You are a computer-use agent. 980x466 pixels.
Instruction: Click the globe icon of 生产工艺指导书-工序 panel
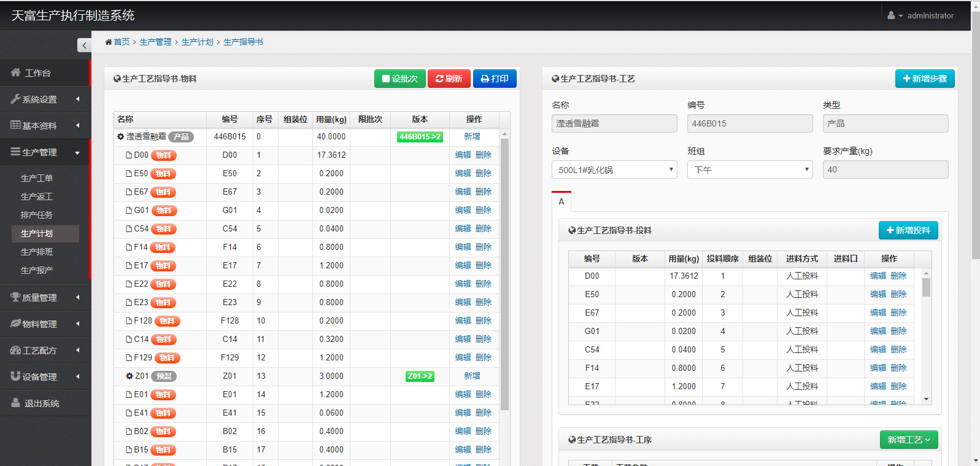point(572,440)
